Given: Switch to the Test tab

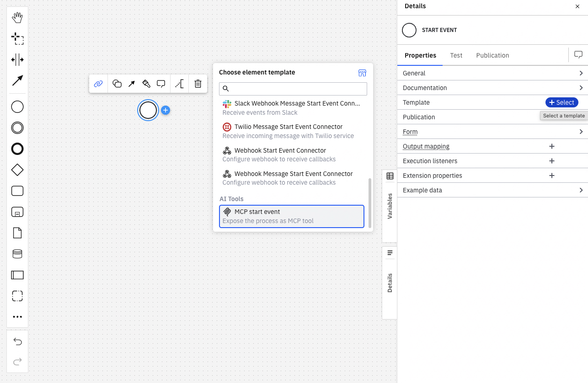Looking at the screenshot, I should [x=456, y=55].
